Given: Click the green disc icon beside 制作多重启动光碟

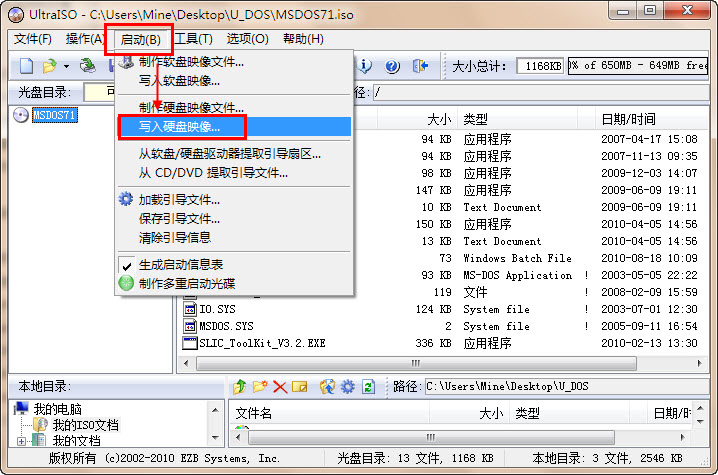Looking at the screenshot, I should [126, 283].
